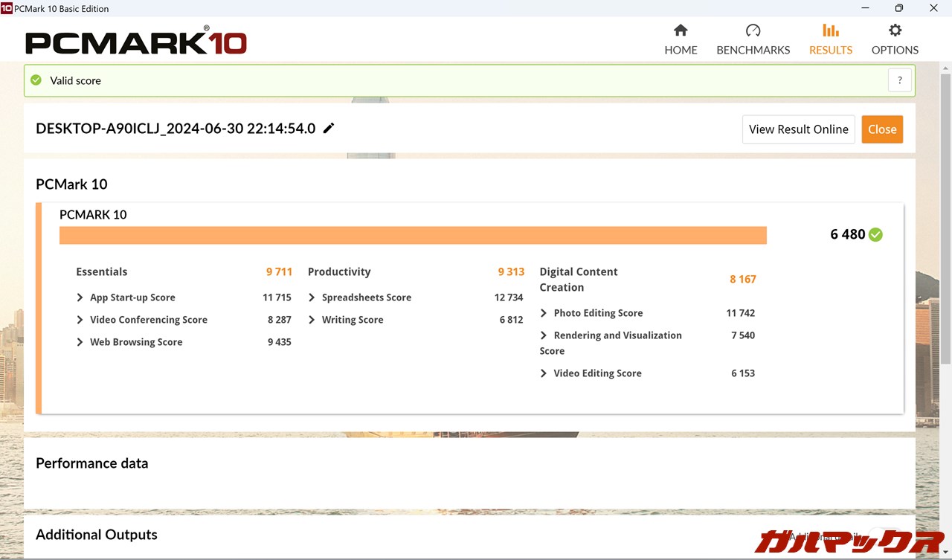The height and width of the screenshot is (560, 952).
Task: Click the question mark help button
Action: pyautogui.click(x=899, y=80)
